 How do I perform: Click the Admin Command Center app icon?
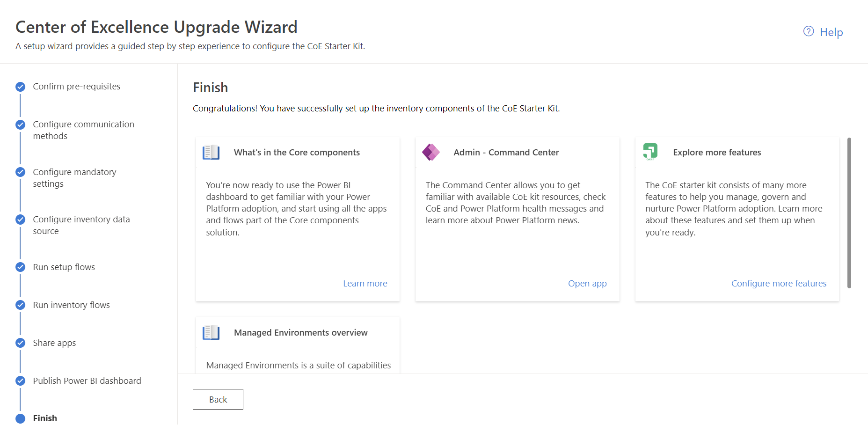point(430,152)
